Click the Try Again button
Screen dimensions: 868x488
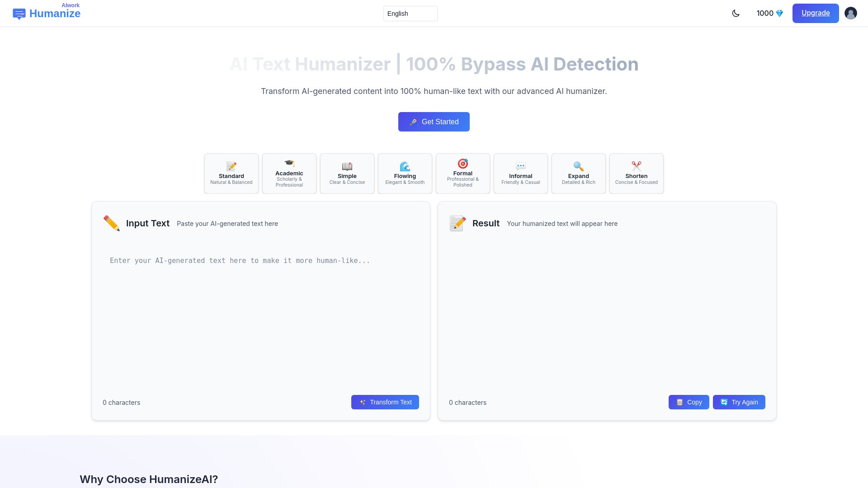tap(739, 402)
